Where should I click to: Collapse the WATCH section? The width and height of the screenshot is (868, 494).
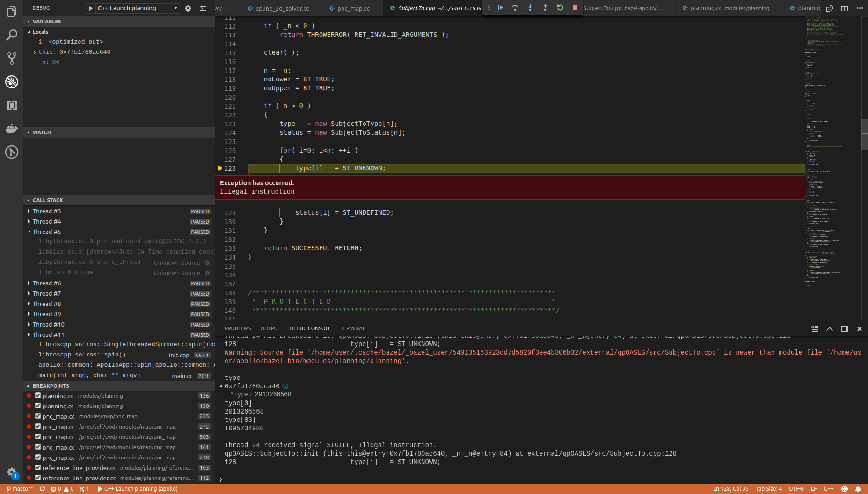[x=119, y=132]
